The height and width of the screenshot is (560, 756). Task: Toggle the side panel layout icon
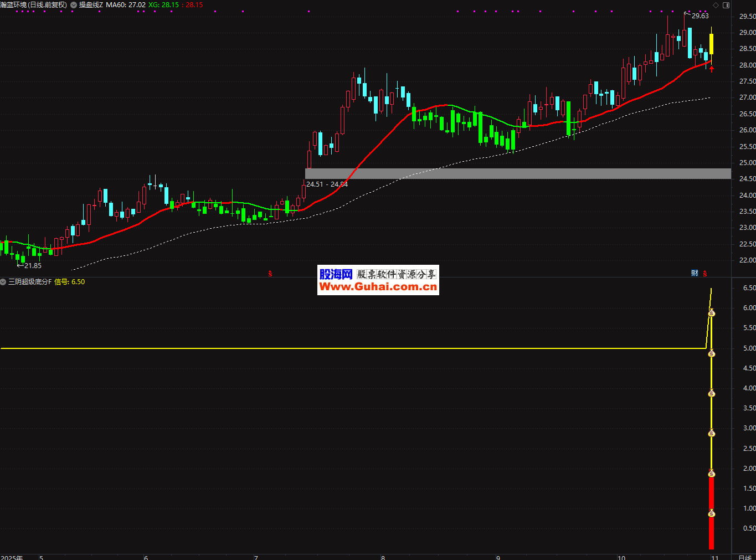[x=726, y=5]
